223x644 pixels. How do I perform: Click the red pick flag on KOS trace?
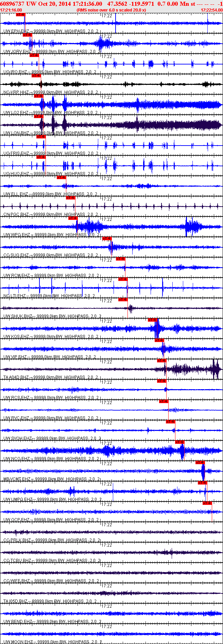coord(152,320)
